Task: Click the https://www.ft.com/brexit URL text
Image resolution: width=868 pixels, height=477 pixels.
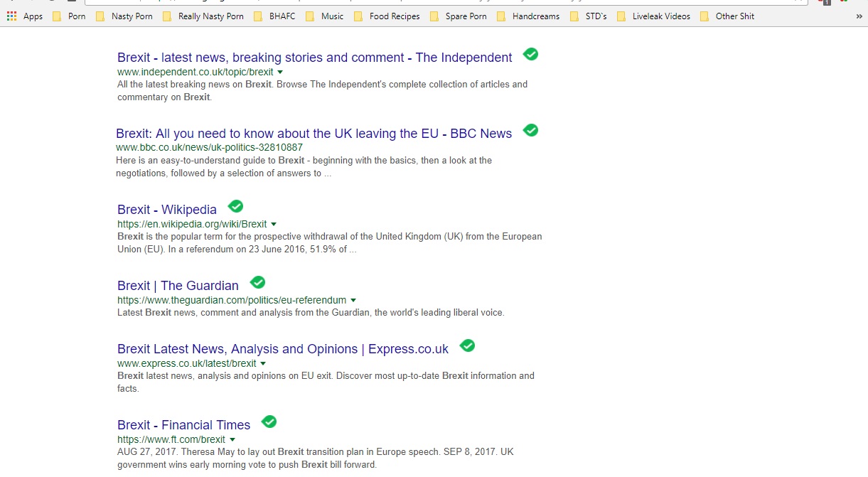Action: pos(171,440)
